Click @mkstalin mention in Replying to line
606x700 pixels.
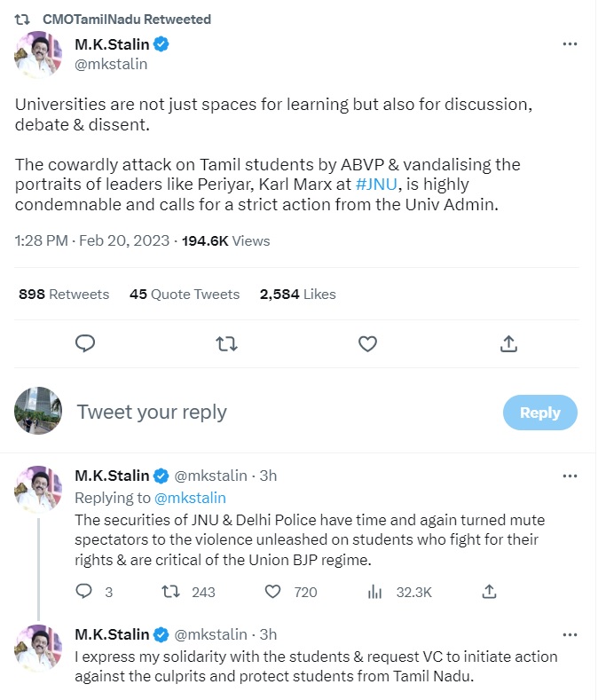[190, 498]
